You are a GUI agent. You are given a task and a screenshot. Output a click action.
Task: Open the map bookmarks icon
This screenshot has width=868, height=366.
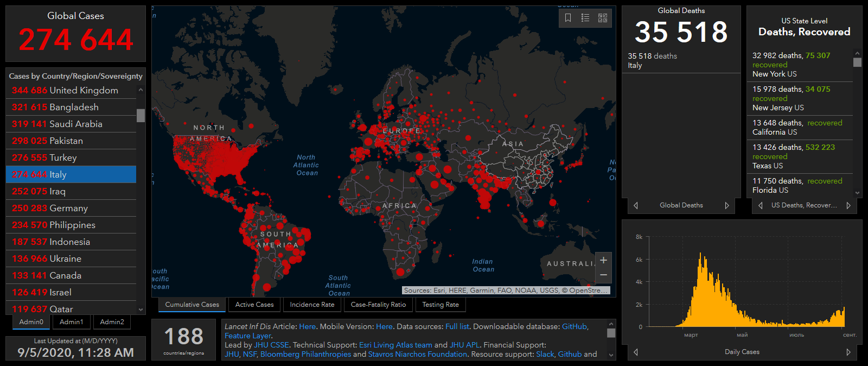(568, 18)
